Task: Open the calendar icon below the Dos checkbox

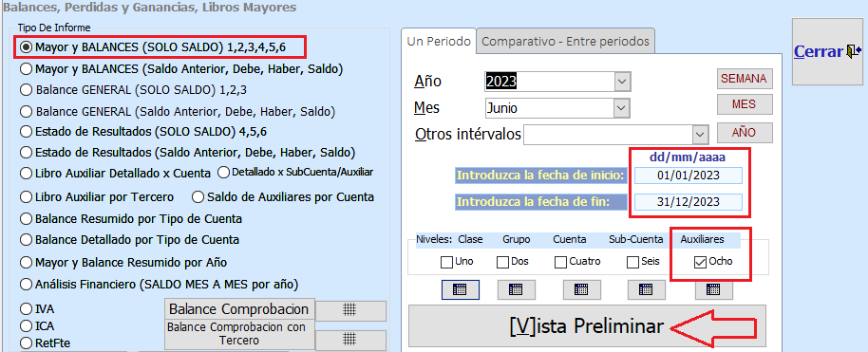Action: [516, 289]
